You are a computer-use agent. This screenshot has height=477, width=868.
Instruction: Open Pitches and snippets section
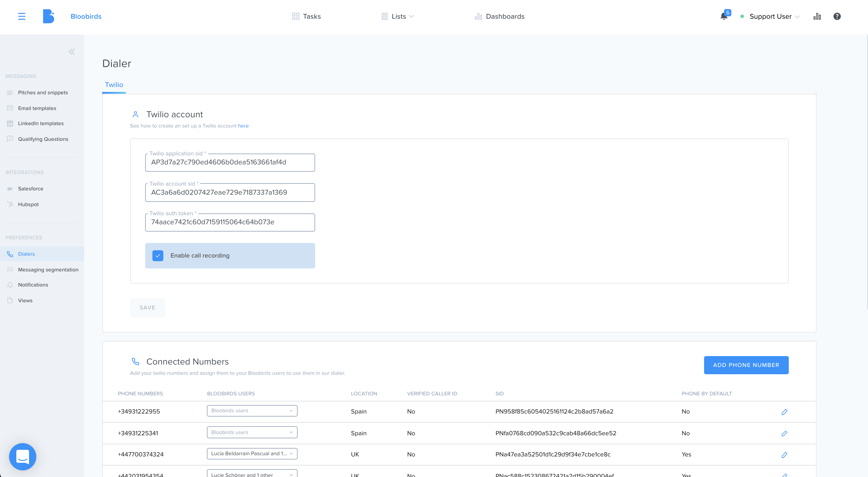(42, 92)
